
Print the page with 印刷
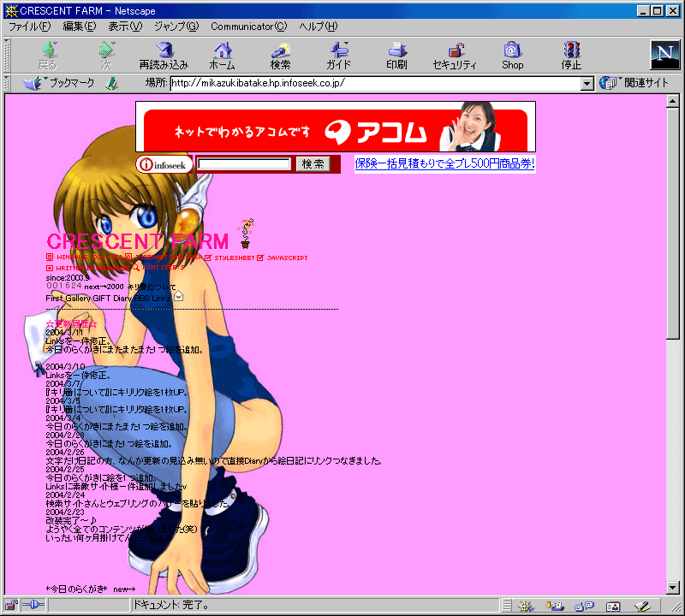pos(396,56)
